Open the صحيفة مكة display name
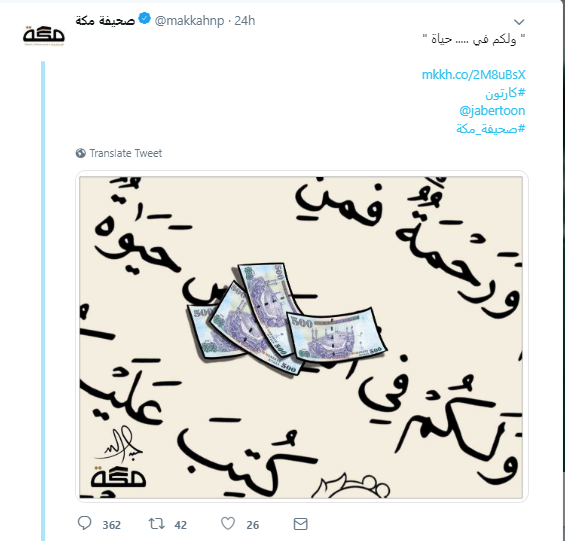The width and height of the screenshot is (565, 541). click(105, 21)
